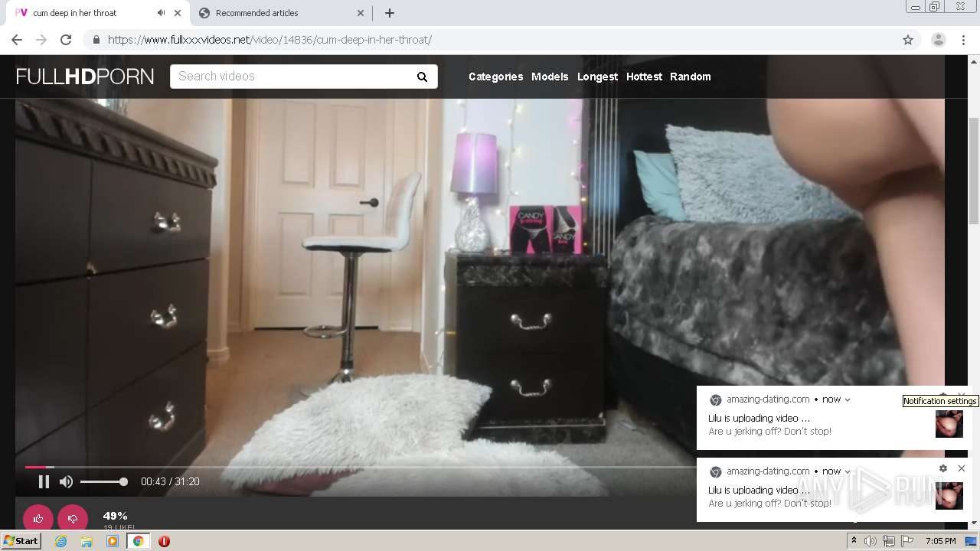Open the Windows Start menu
The width and height of the screenshot is (980, 551).
tap(21, 541)
